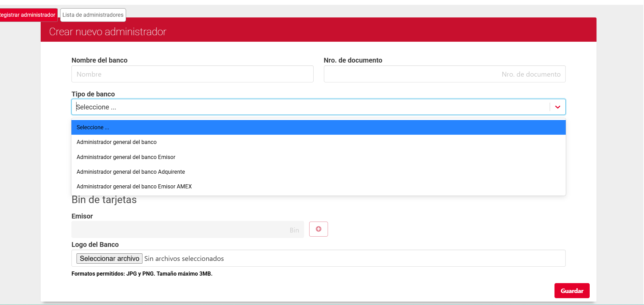Viewport: 644px width, 305px height.
Task: Choose 'Administrador general del banco' option
Action: [117, 142]
